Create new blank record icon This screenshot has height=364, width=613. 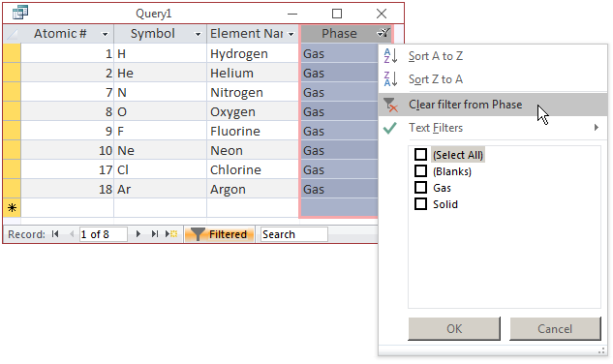point(171,234)
